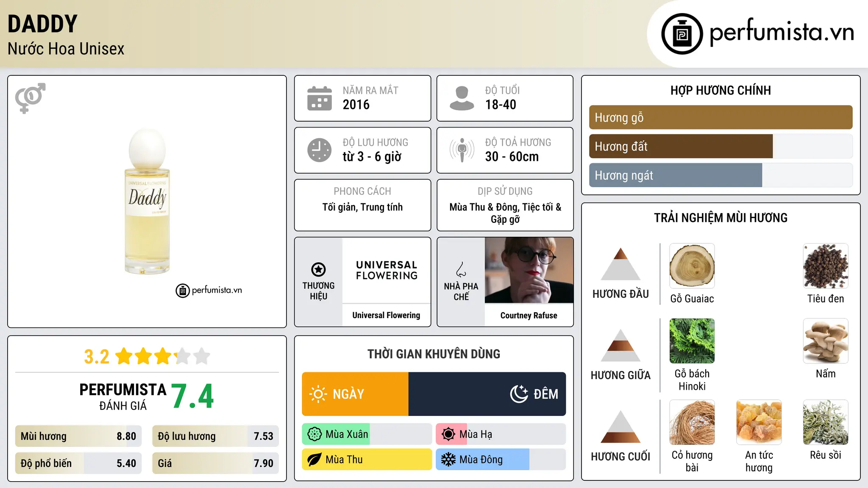The height and width of the screenshot is (488, 868).
Task: Select the An tức hương note image
Action: (759, 422)
